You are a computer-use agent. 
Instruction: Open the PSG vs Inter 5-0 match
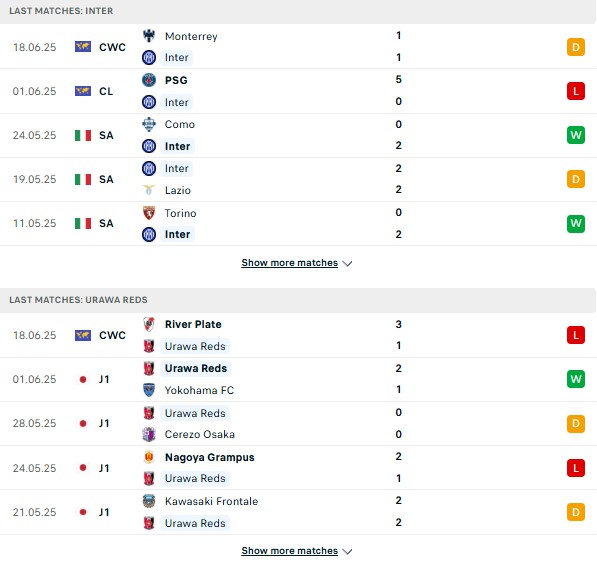coord(298,91)
